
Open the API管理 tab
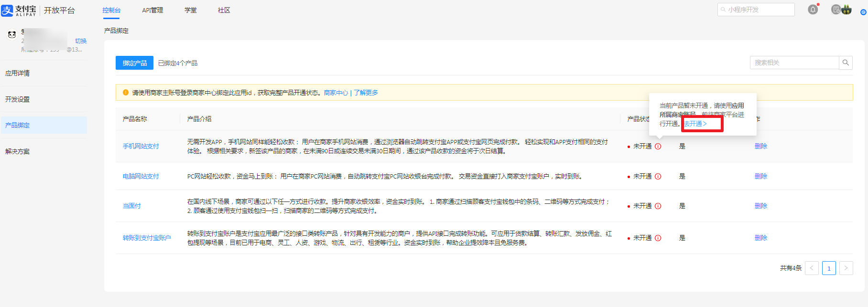[x=152, y=10]
